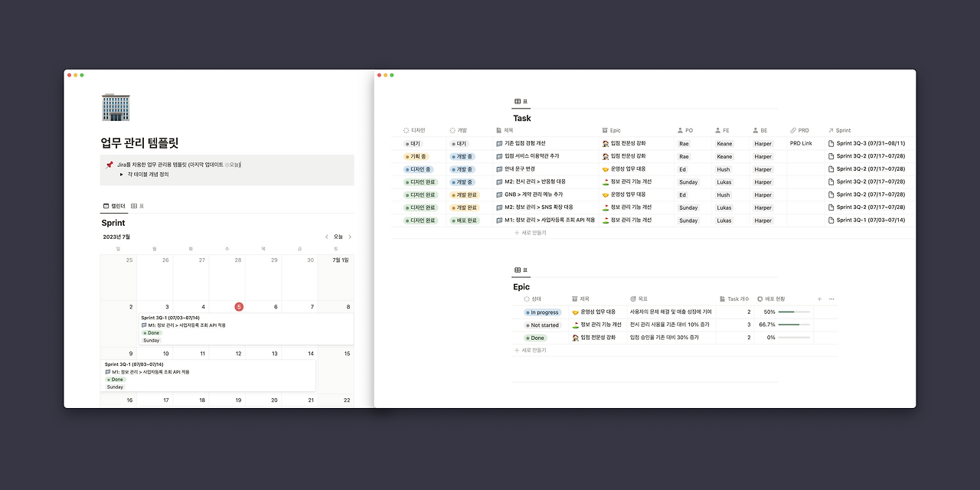Click the page icon of '기존 입점 경험 개선'
Image resolution: width=980 pixels, height=490 pixels.
[499, 143]
